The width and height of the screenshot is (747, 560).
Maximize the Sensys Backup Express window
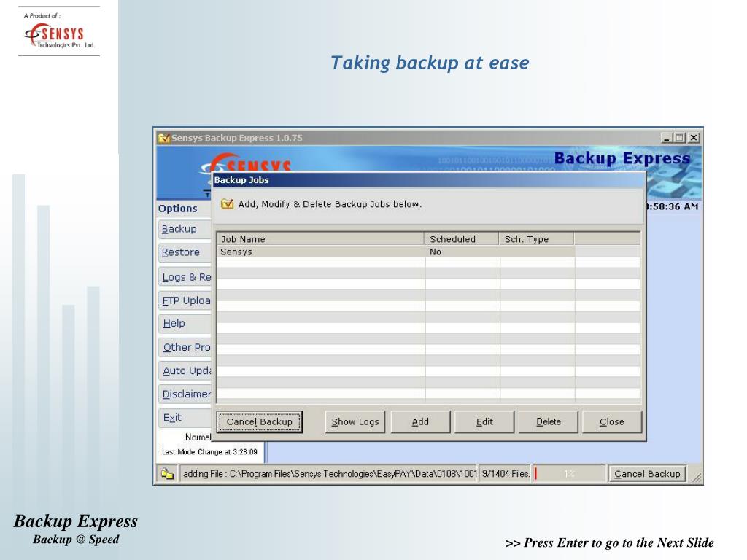(680, 138)
